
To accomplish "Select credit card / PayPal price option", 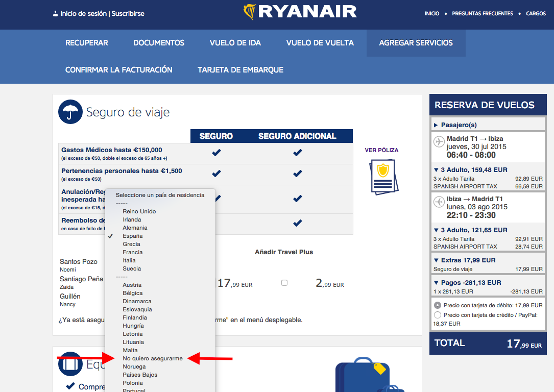I will 438,315.
